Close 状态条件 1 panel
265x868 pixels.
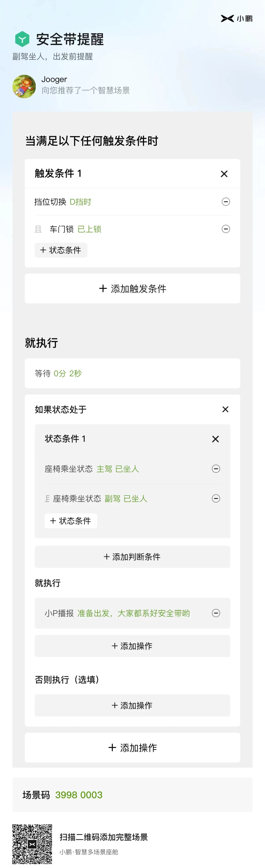pos(215,439)
